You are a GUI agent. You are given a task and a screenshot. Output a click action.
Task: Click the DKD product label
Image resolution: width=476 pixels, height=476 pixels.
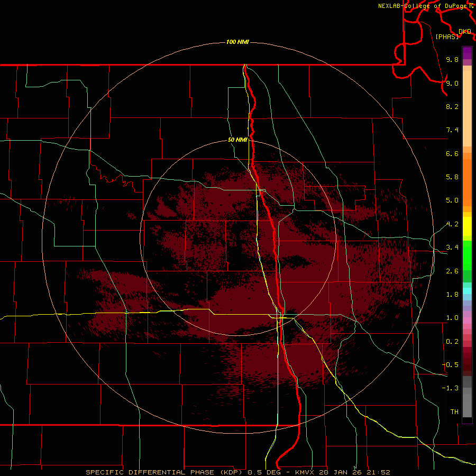point(465,32)
